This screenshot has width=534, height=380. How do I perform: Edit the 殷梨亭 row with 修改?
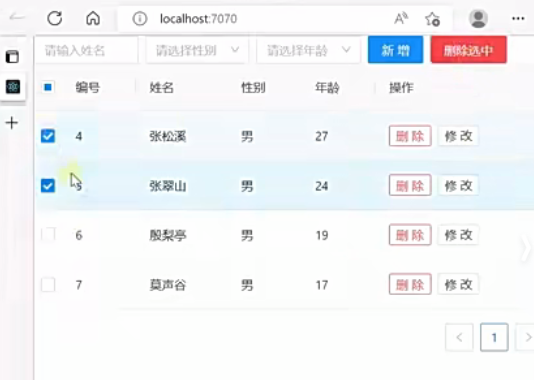(458, 235)
